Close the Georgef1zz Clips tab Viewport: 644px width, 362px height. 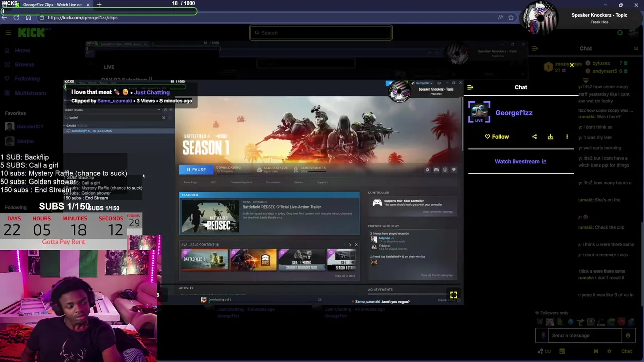[x=88, y=5]
